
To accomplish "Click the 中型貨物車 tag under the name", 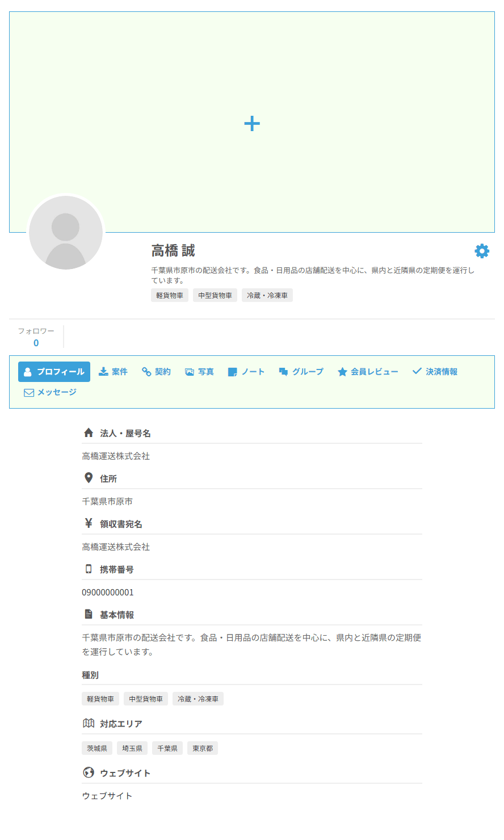I will (215, 295).
